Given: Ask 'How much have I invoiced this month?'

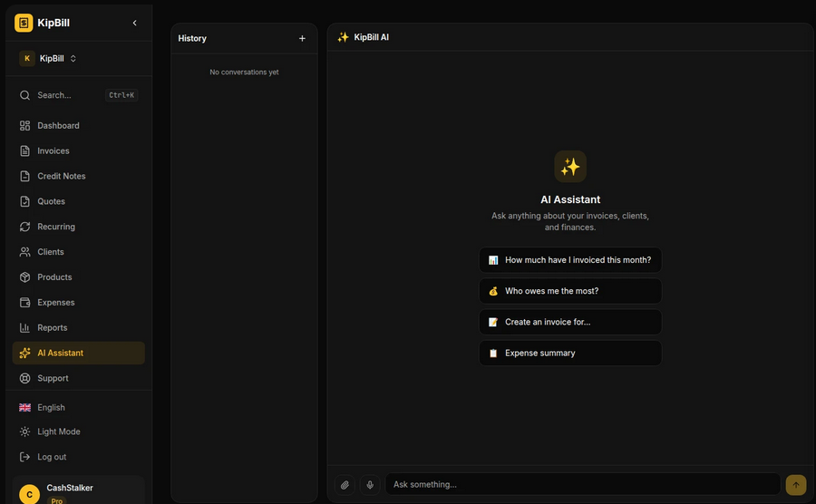Looking at the screenshot, I should click(570, 260).
